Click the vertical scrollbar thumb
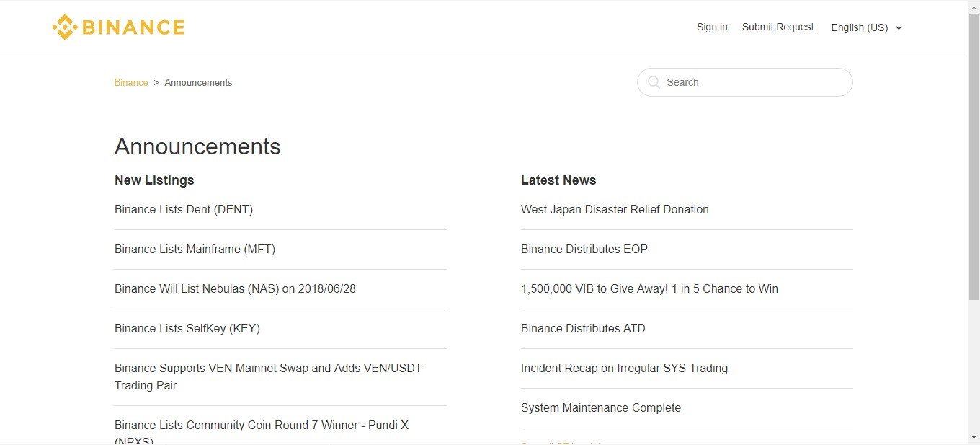Viewport: 980px width, 445px height. point(974,157)
